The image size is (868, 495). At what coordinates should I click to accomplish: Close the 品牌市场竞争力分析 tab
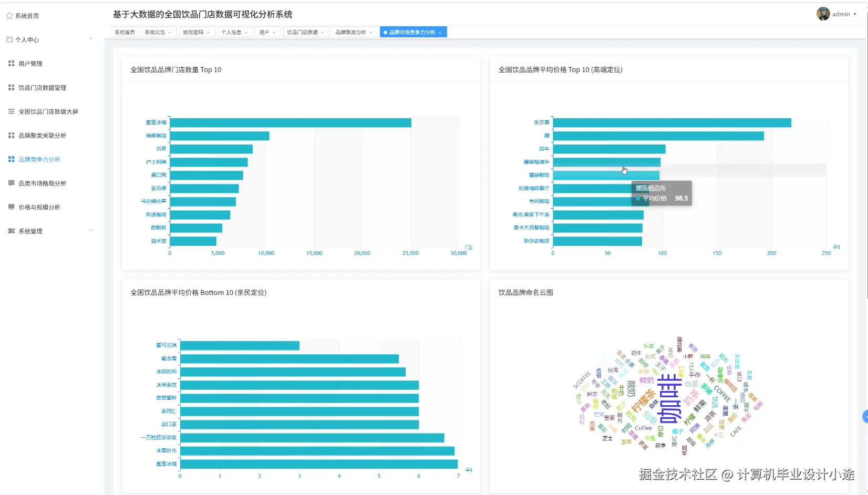tap(440, 33)
